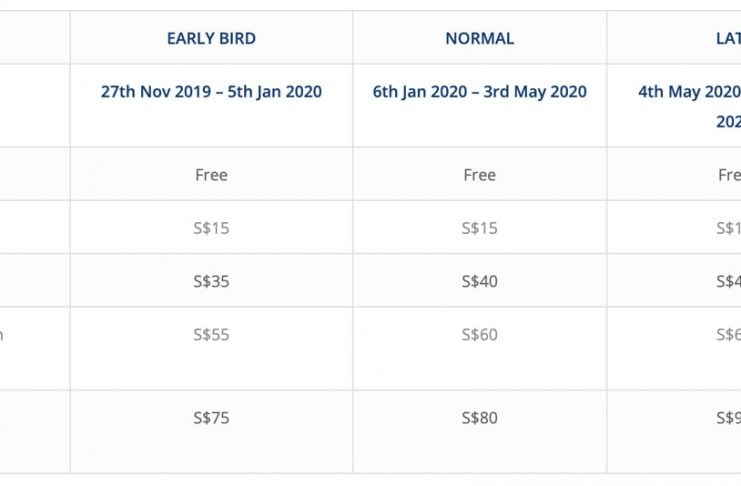
Task: Select the S$55 Early Bird price
Action: click(211, 335)
